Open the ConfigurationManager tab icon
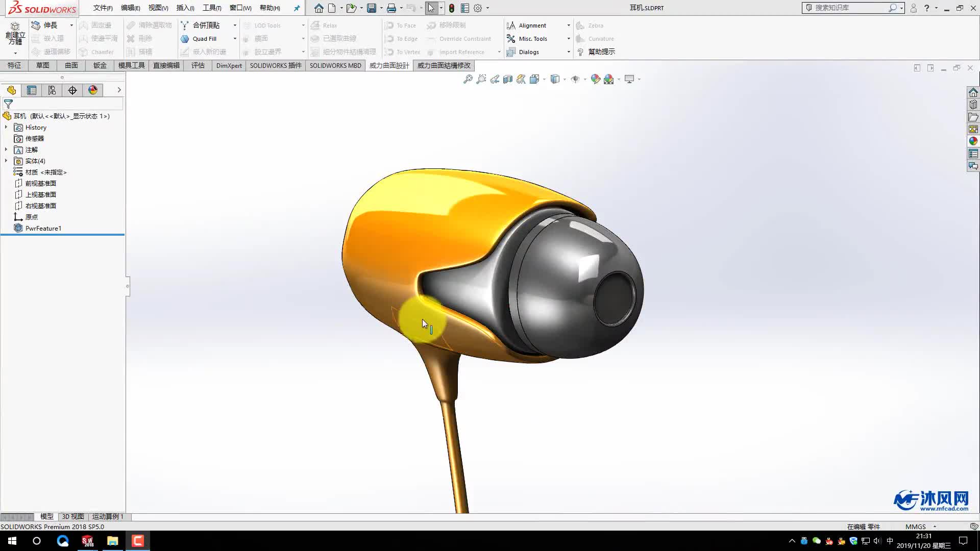 (x=52, y=90)
